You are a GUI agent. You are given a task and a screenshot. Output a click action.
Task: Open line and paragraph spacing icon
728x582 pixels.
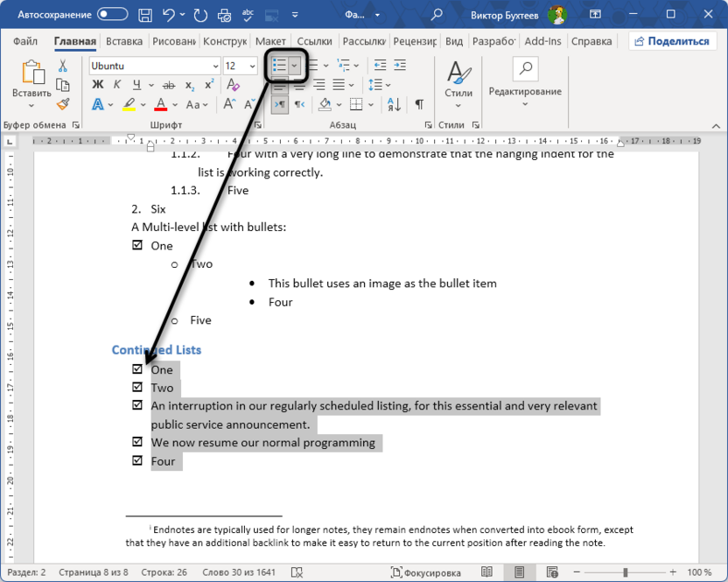[x=375, y=85]
